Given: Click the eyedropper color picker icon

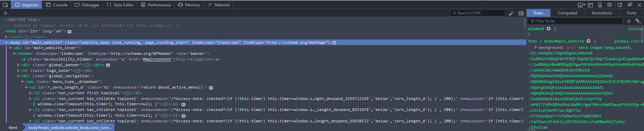Looking at the screenshot, I should (x=511, y=13).
